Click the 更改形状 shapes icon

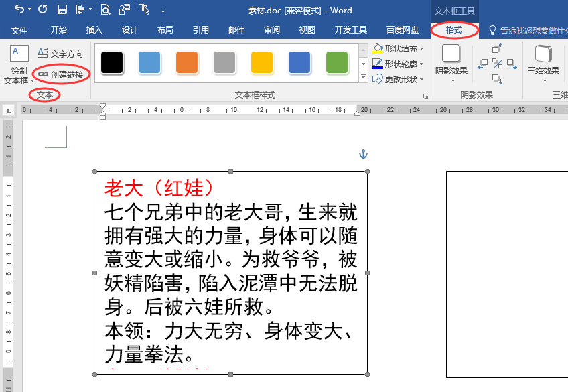point(378,79)
